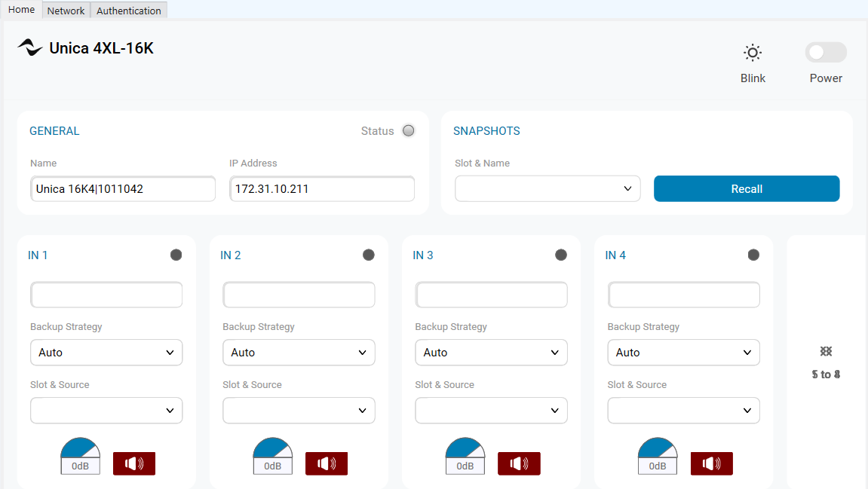Toggle the IN 1 mute speaker button
This screenshot has height=489, width=868.
pos(134,463)
